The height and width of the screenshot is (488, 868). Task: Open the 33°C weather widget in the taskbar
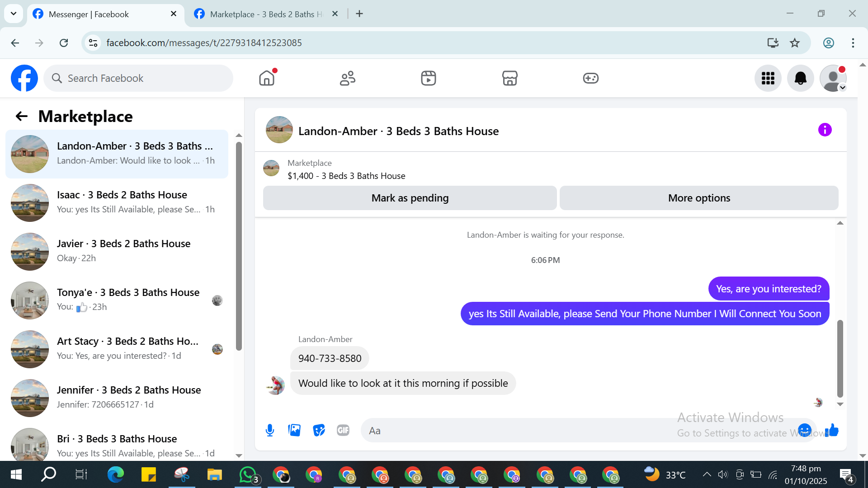coord(665,474)
